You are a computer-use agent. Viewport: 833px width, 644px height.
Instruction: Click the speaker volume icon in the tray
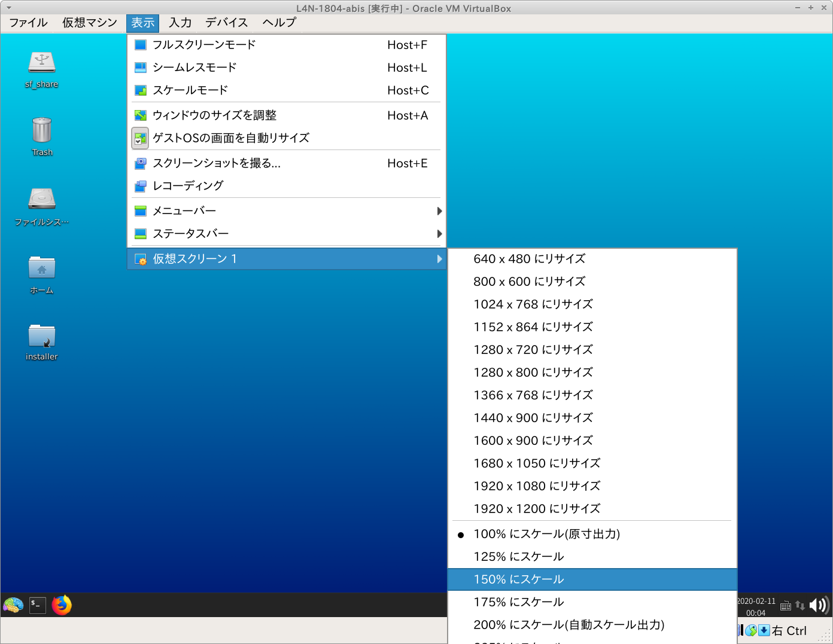pyautogui.click(x=817, y=605)
